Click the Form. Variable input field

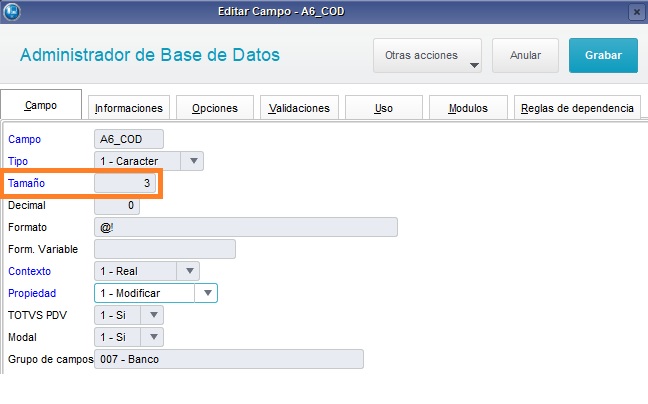pos(165,249)
